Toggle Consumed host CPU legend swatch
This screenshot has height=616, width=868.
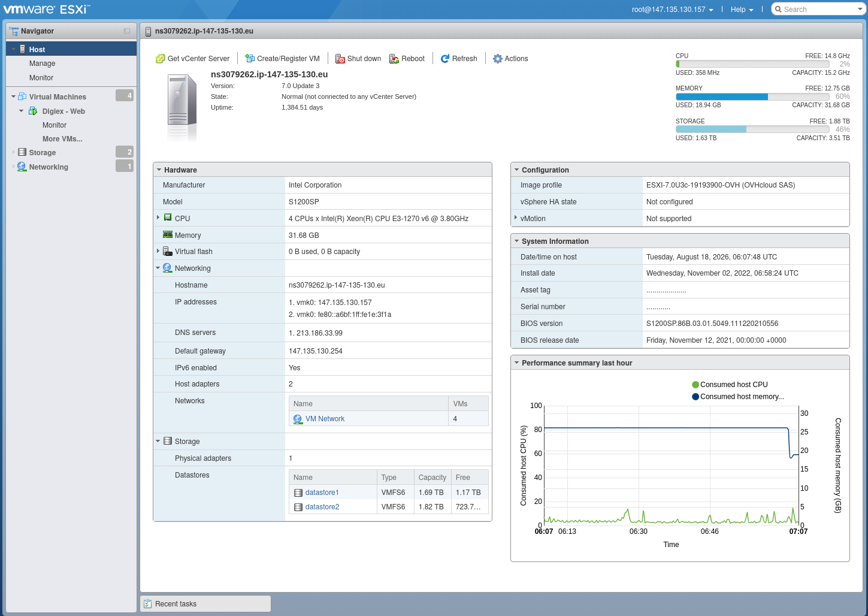[x=695, y=385]
